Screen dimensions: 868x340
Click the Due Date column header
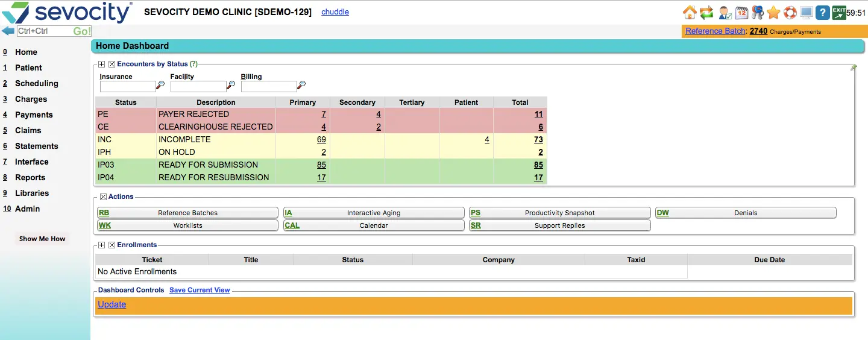coord(770,260)
